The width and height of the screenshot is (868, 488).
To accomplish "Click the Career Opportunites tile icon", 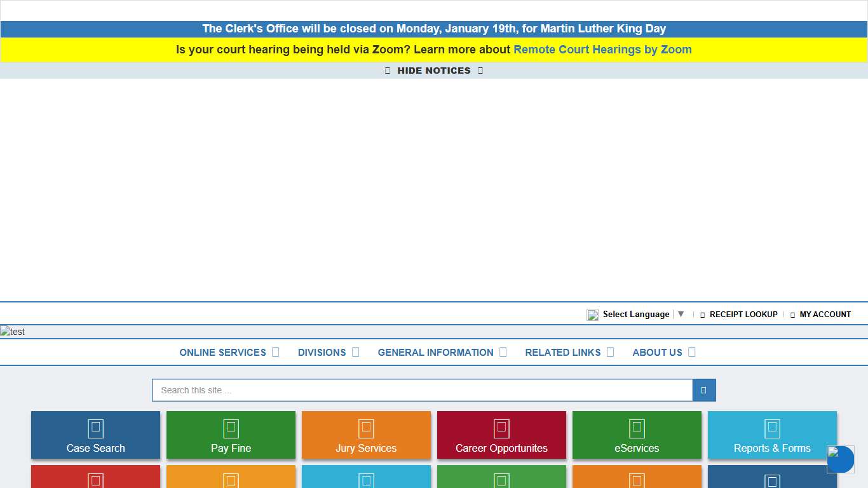I will click(501, 429).
